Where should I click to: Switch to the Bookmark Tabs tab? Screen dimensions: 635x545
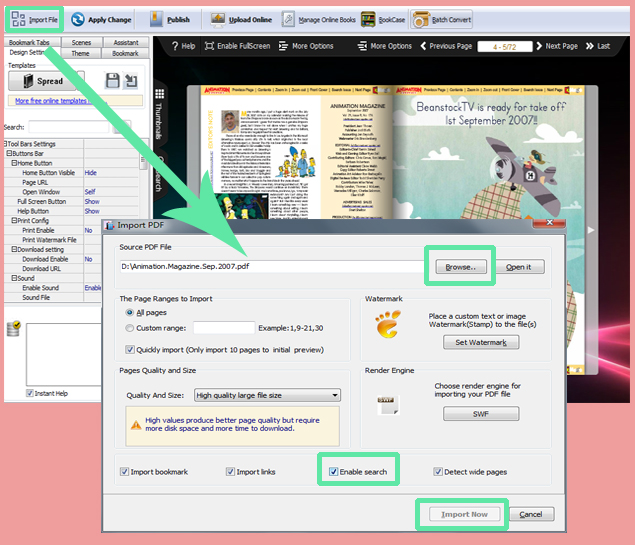point(30,42)
